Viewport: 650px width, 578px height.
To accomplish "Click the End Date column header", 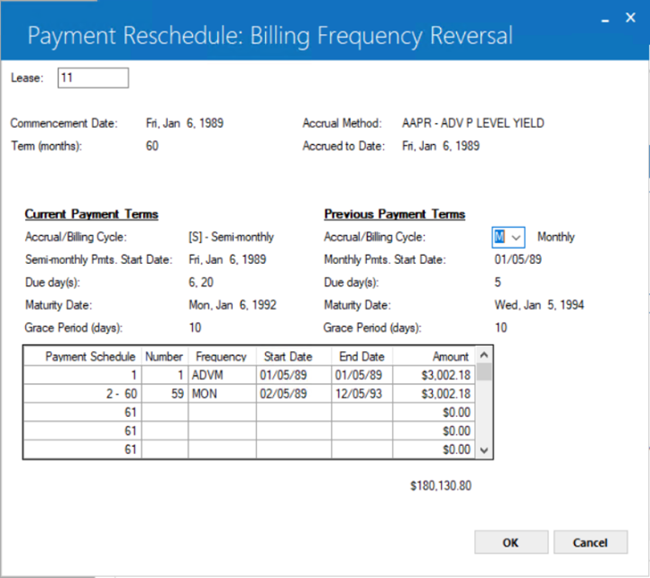I will (362, 356).
